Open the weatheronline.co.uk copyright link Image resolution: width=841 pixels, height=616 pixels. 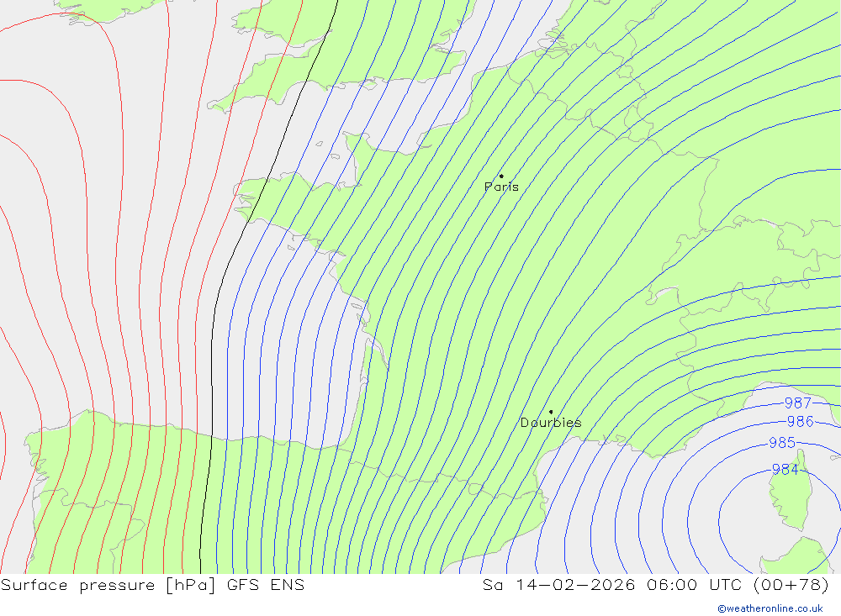[770, 608]
